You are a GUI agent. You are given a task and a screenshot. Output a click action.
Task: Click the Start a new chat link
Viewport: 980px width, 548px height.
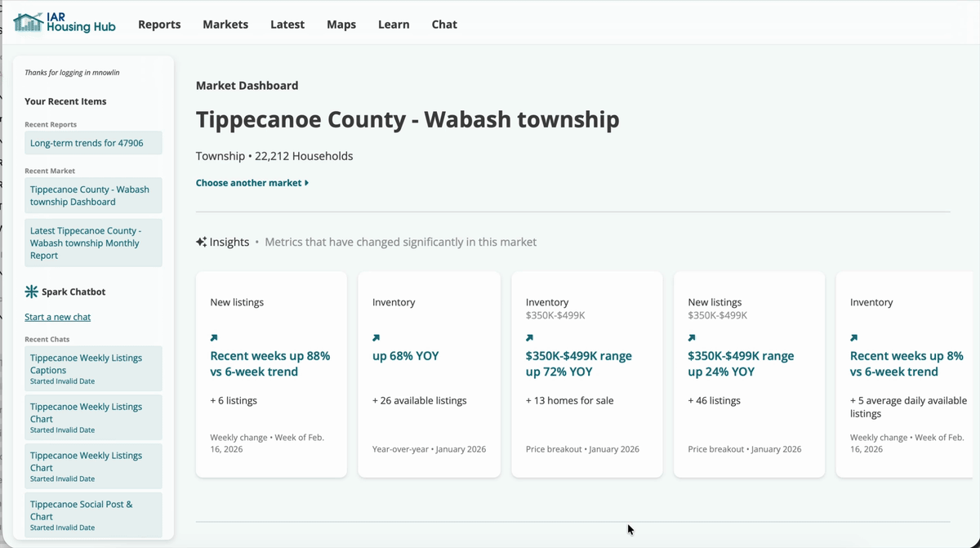point(58,317)
